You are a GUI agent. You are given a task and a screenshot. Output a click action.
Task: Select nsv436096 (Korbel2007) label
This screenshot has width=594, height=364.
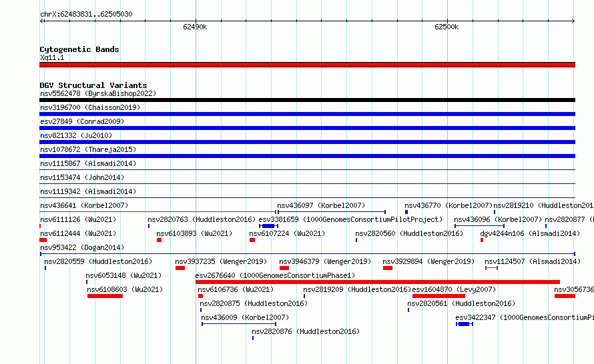coord(498,219)
